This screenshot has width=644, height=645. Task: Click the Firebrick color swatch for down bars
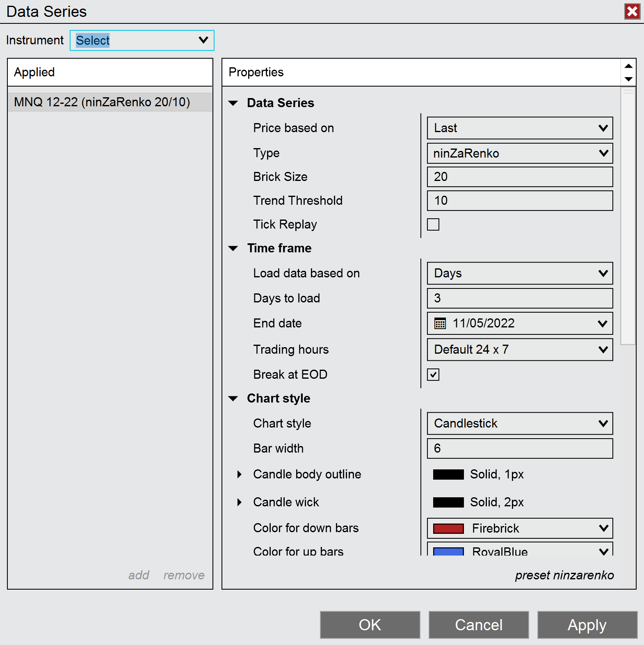(448, 528)
